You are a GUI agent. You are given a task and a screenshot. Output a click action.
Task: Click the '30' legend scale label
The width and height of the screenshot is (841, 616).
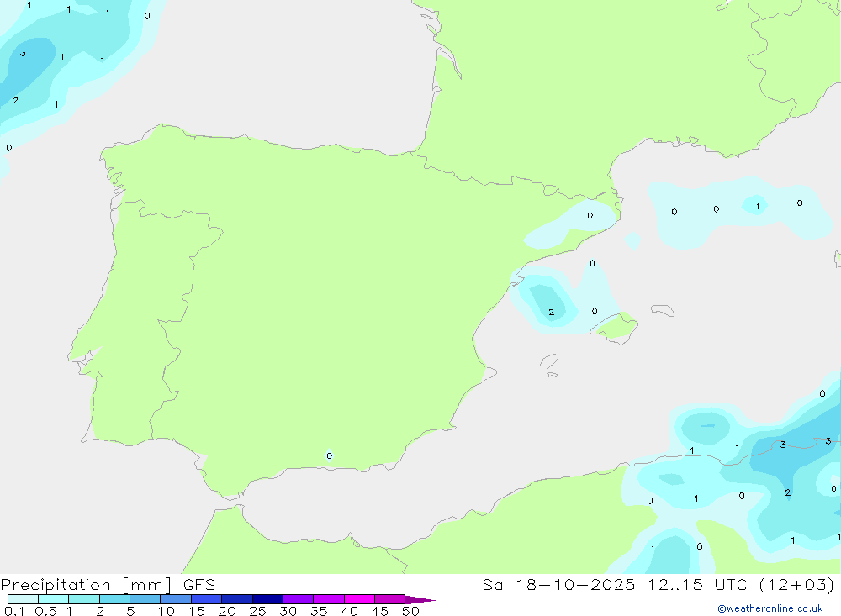(x=288, y=611)
